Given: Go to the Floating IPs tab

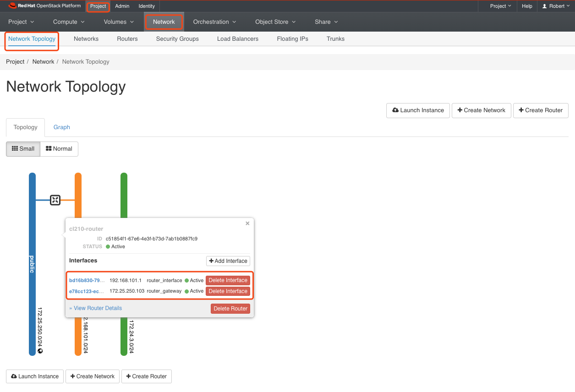Looking at the screenshot, I should tap(292, 39).
